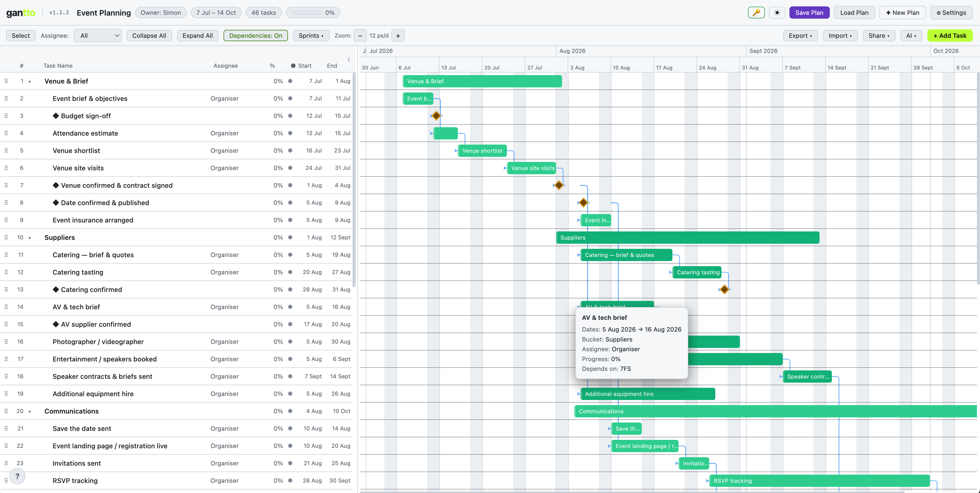
Task: Click the Suppliers summary bar in chart
Action: pyautogui.click(x=687, y=237)
